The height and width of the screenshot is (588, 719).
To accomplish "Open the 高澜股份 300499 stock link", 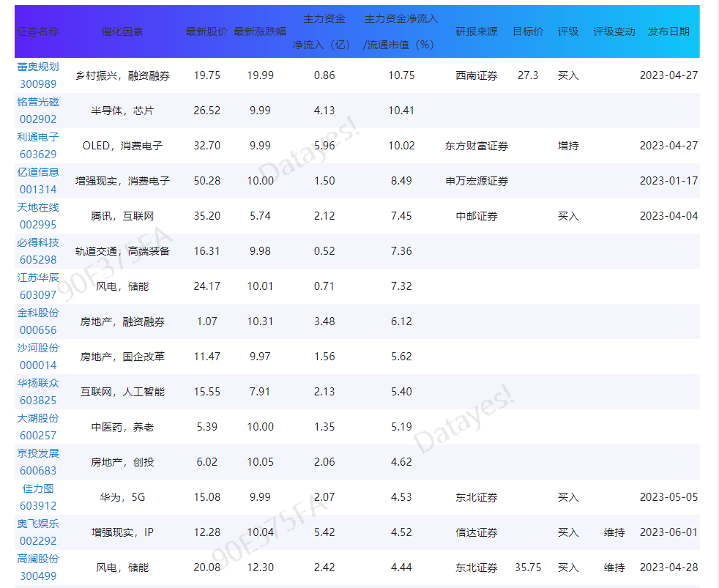I will (x=38, y=567).
